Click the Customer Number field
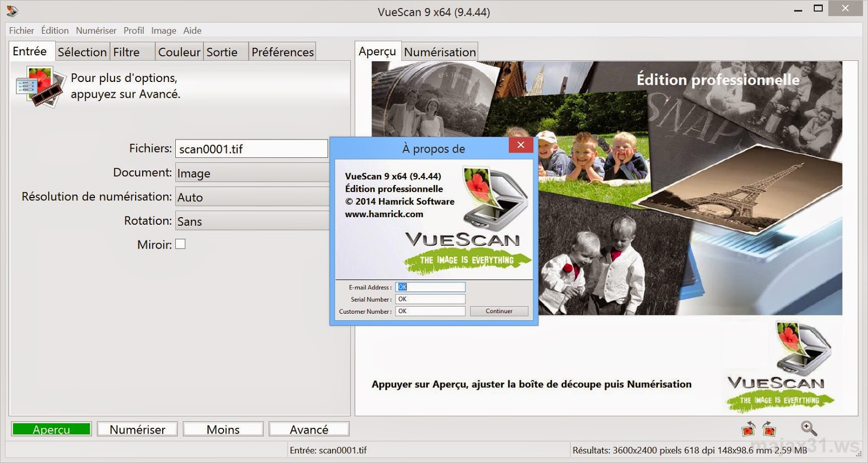The width and height of the screenshot is (868, 463). [430, 311]
